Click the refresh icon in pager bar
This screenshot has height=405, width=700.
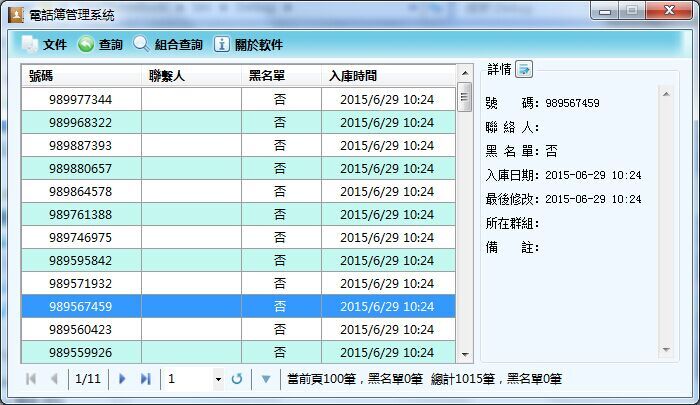[237, 379]
